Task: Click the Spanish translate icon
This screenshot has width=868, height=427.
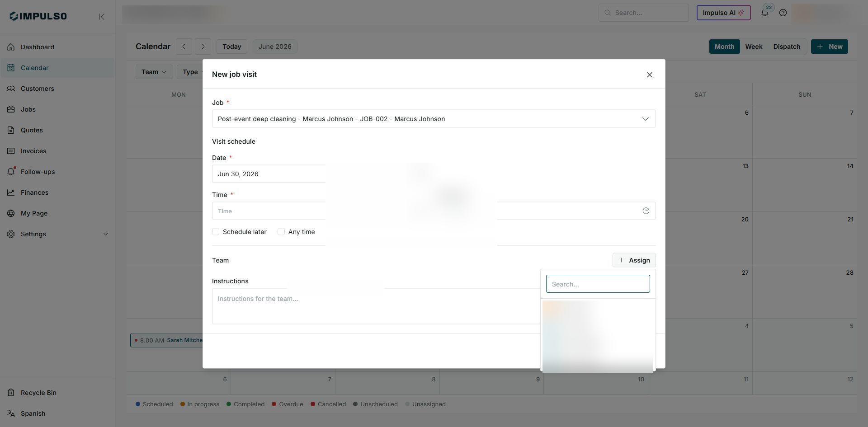Action: tap(11, 413)
